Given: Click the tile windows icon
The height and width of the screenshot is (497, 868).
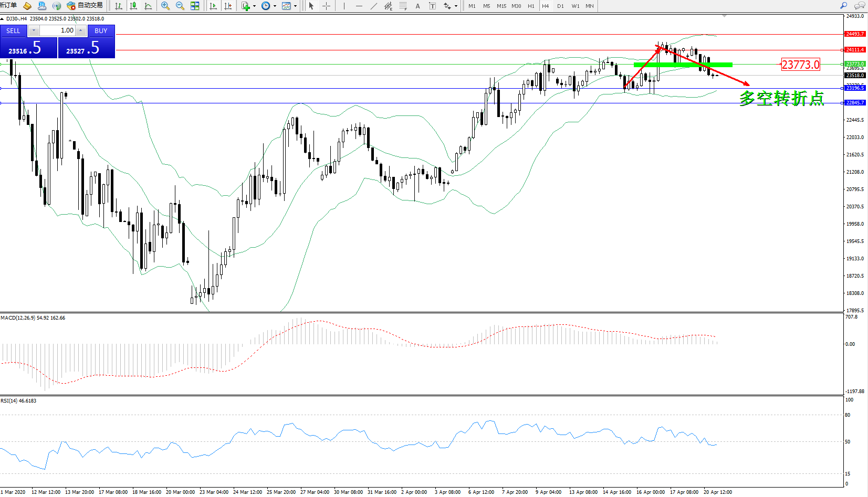Looking at the screenshot, I should tap(195, 6).
